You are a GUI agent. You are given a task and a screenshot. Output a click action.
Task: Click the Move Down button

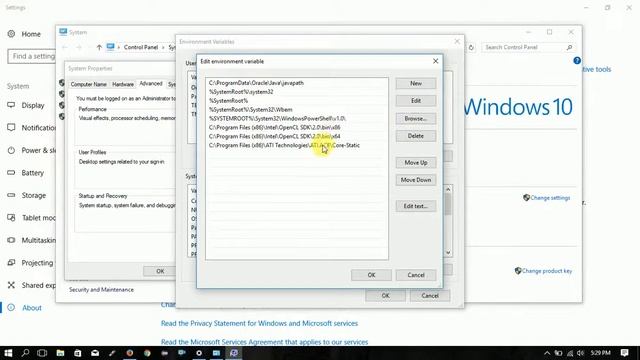tap(416, 180)
